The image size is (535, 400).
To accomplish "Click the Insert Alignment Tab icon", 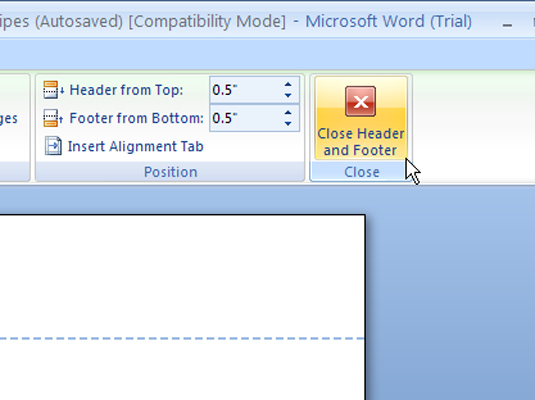I will (x=53, y=146).
